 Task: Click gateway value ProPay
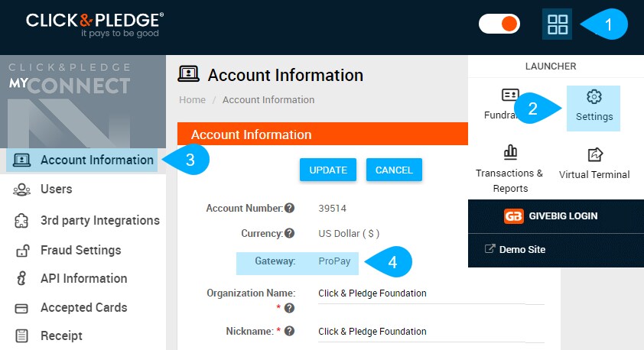pos(334,261)
